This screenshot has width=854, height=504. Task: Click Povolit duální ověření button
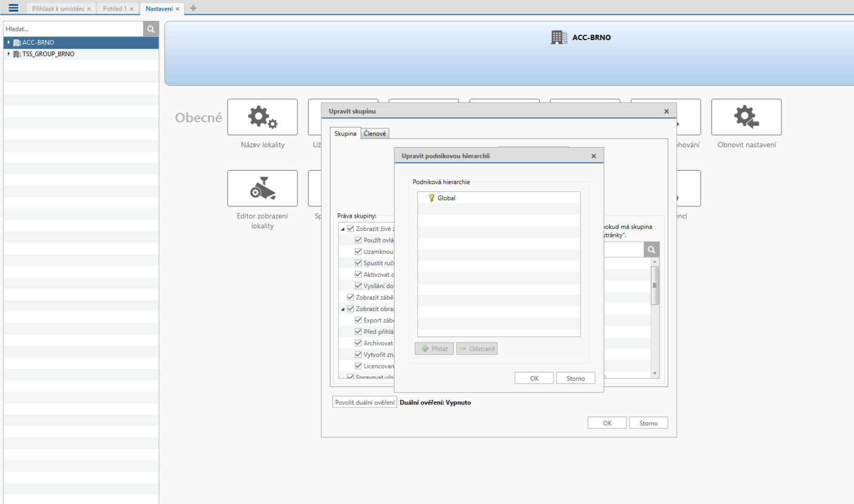365,402
